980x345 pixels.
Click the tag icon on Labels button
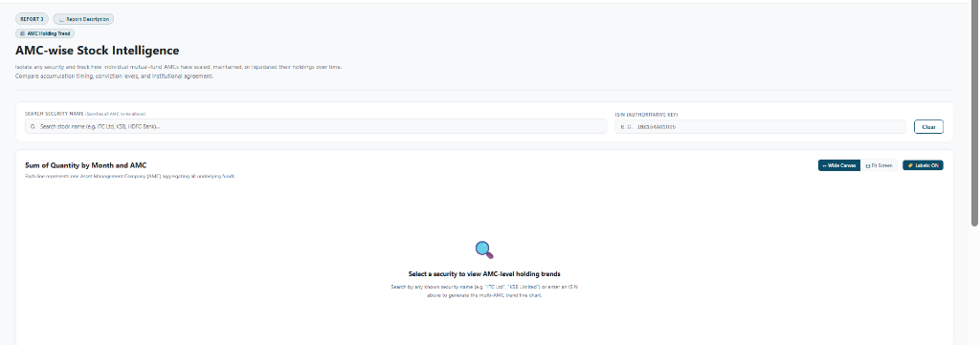(910, 165)
